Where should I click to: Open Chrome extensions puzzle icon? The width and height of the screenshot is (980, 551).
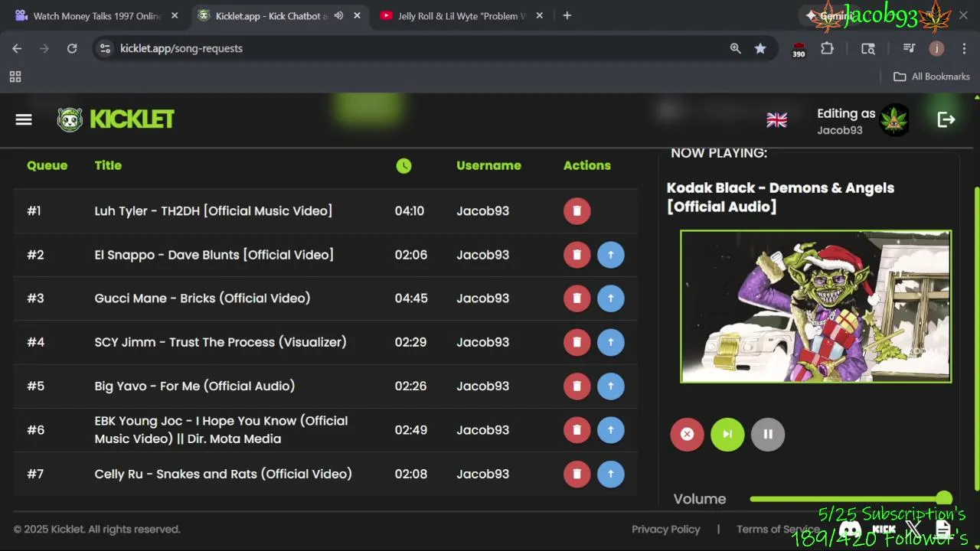pos(827,48)
